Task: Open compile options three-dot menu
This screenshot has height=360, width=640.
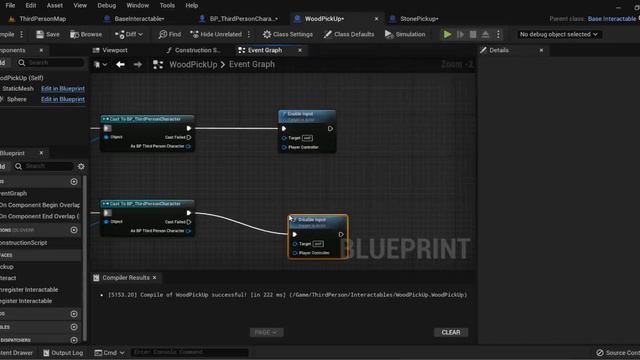Action: click(22, 34)
